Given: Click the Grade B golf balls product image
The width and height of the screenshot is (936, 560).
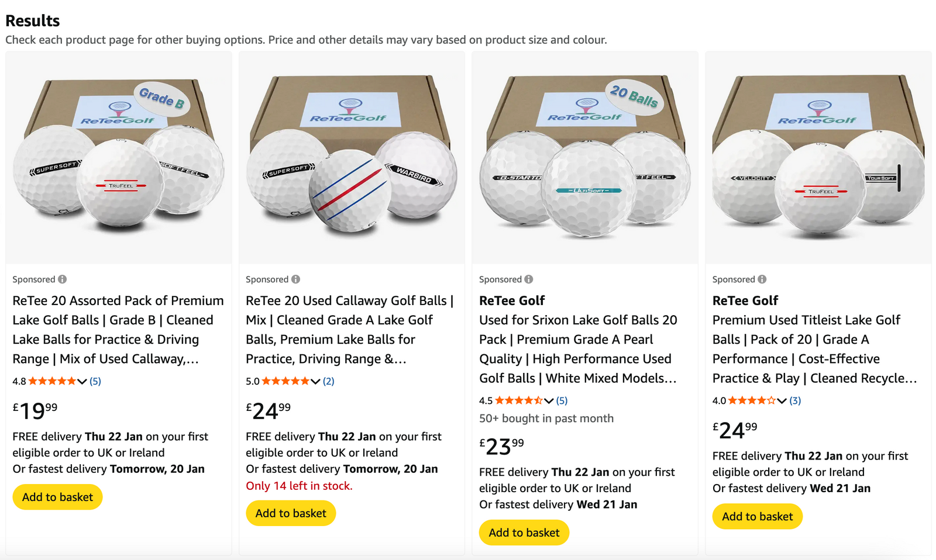Looking at the screenshot, I should click(119, 157).
